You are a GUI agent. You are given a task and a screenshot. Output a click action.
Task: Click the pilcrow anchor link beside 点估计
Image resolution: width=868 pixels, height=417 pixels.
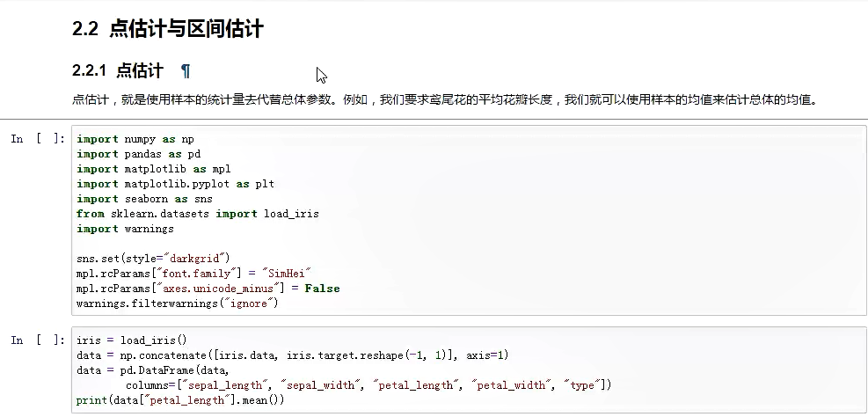point(186,71)
